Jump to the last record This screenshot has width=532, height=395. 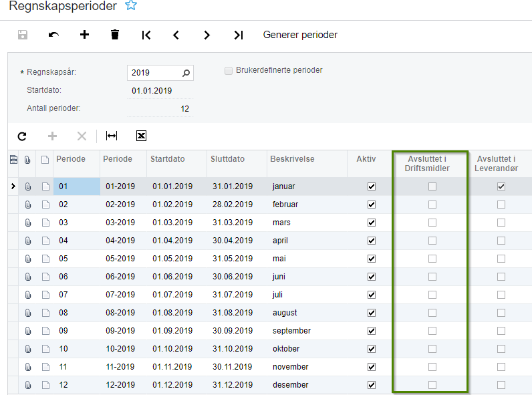239,35
